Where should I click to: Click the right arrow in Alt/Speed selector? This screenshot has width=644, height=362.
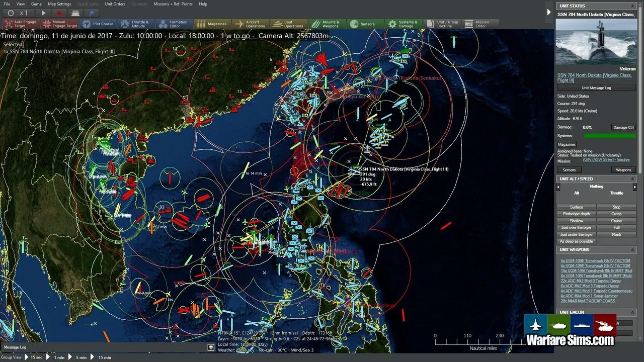click(634, 187)
